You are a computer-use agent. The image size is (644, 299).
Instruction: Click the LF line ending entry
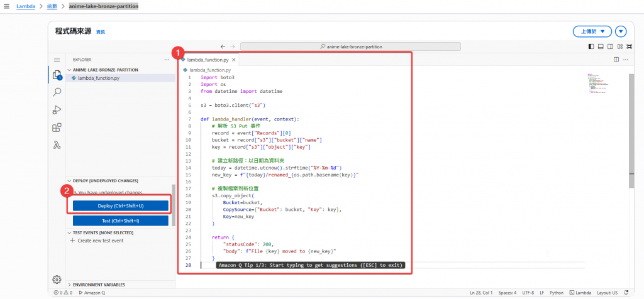(x=542, y=293)
